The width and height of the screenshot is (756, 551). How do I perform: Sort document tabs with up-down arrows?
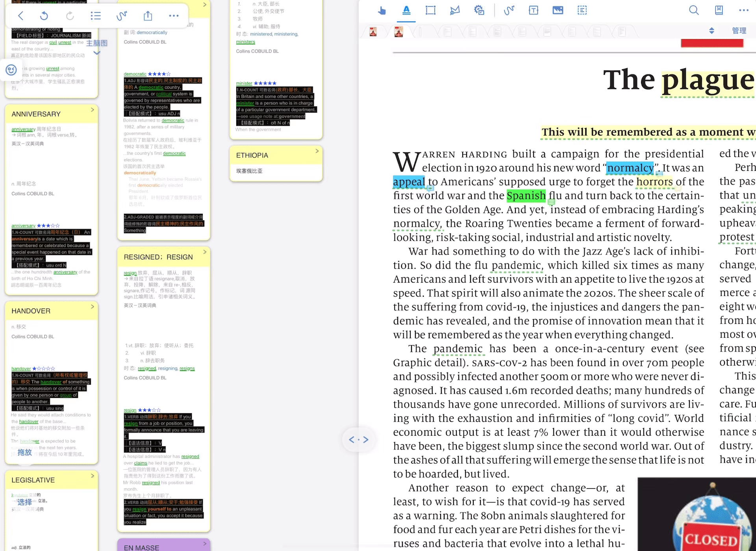pos(712,31)
